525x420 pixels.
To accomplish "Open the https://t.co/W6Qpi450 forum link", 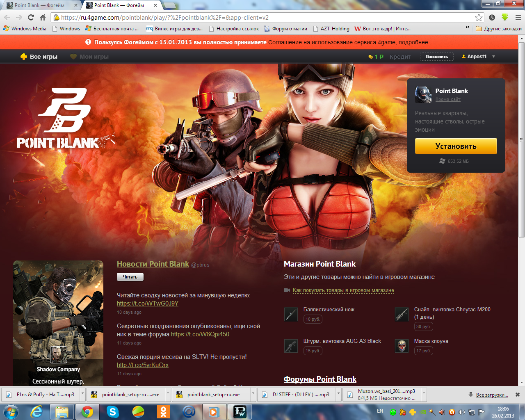I will [200, 334].
